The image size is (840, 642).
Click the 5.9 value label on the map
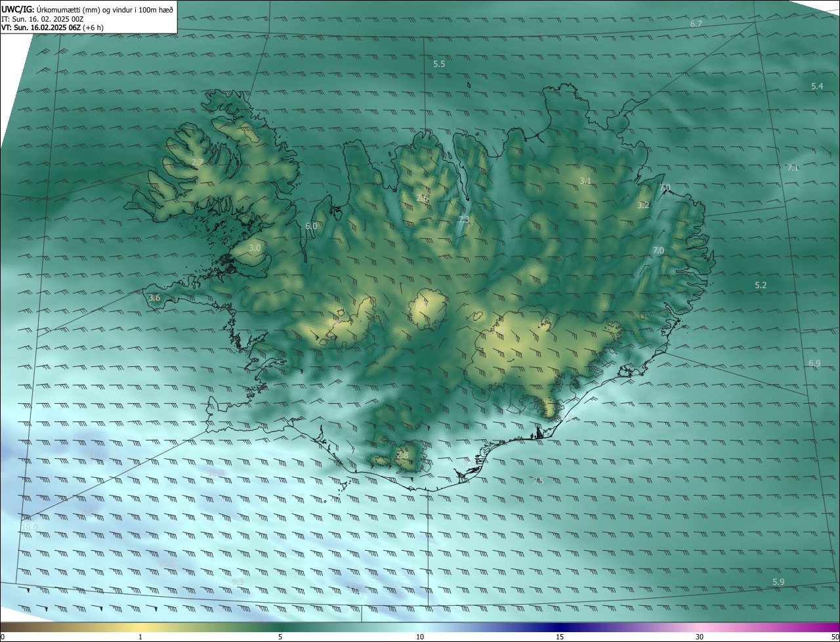[778, 582]
